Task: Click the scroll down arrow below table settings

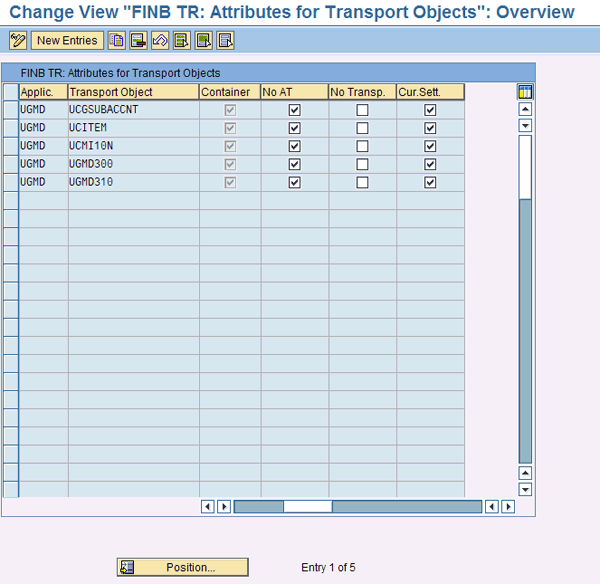Action: coord(525,125)
